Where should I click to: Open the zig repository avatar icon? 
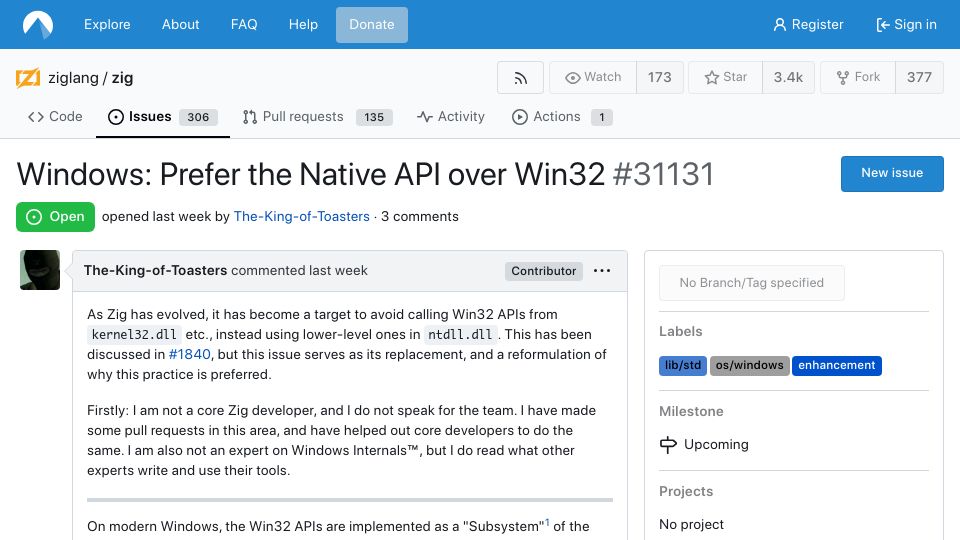coord(28,78)
